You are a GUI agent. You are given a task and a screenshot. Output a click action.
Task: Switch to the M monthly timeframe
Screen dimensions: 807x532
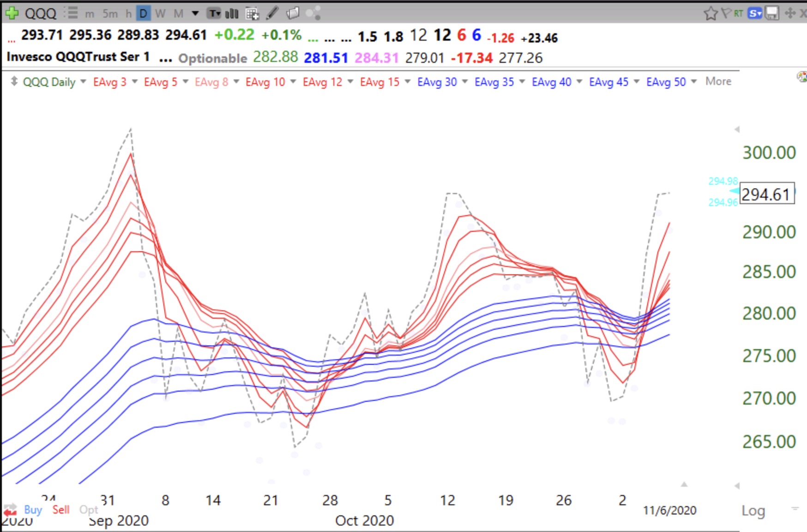click(178, 13)
